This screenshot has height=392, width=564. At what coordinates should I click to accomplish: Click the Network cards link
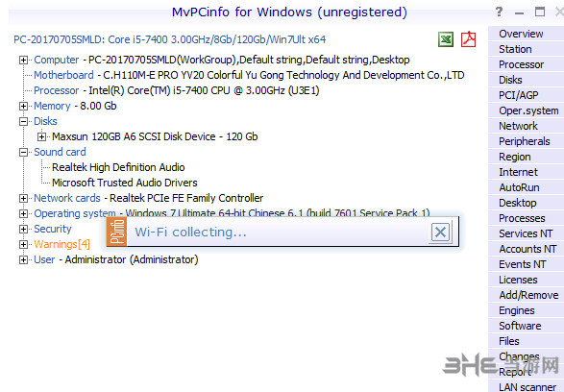(x=67, y=198)
